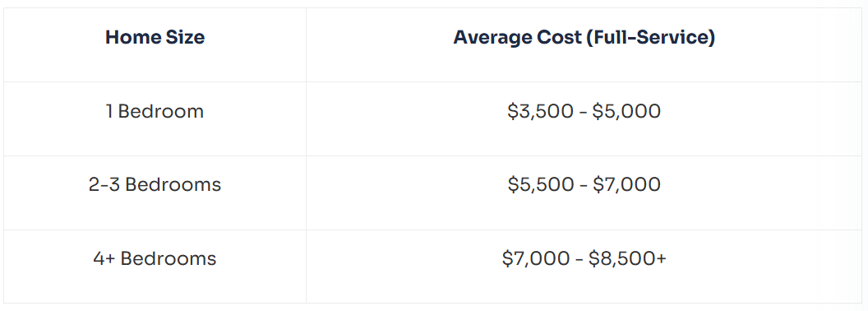This screenshot has width=868, height=311.
Task: Click $7,000 in the 2-3 Bedrooms row
Action: pyautogui.click(x=626, y=184)
